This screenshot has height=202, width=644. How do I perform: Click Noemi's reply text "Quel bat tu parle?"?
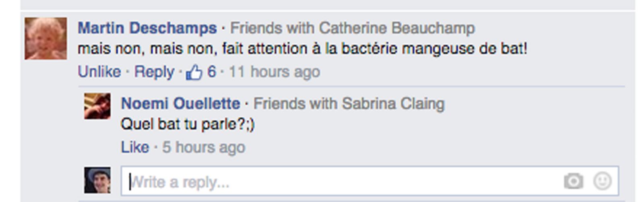[x=187, y=124]
